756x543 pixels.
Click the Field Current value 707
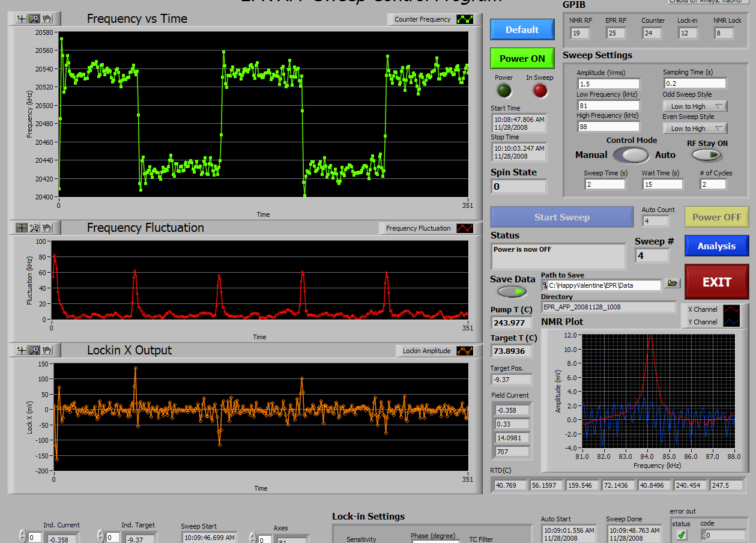pos(512,452)
